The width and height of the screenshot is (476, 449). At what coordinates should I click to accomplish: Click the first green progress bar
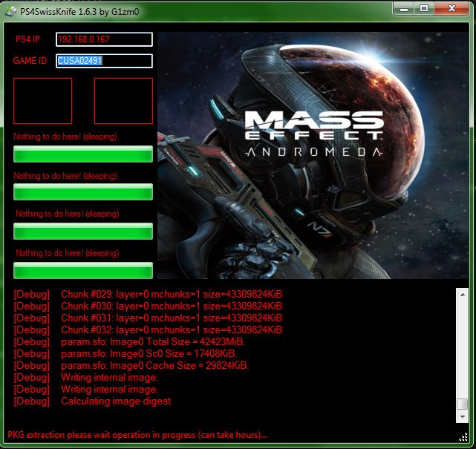[83, 154]
